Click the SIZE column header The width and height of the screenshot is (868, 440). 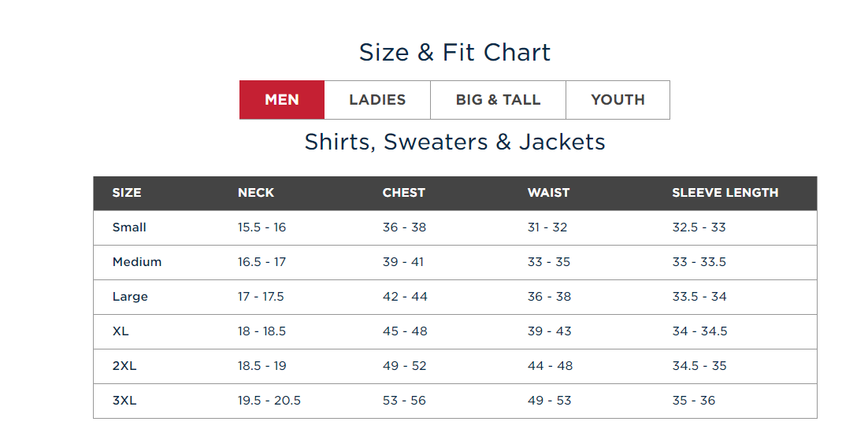(x=127, y=193)
